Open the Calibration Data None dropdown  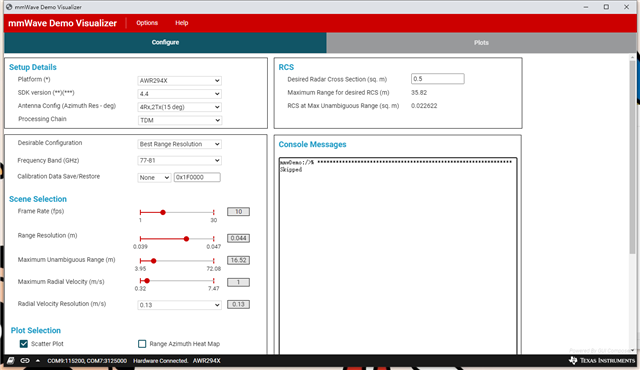154,177
